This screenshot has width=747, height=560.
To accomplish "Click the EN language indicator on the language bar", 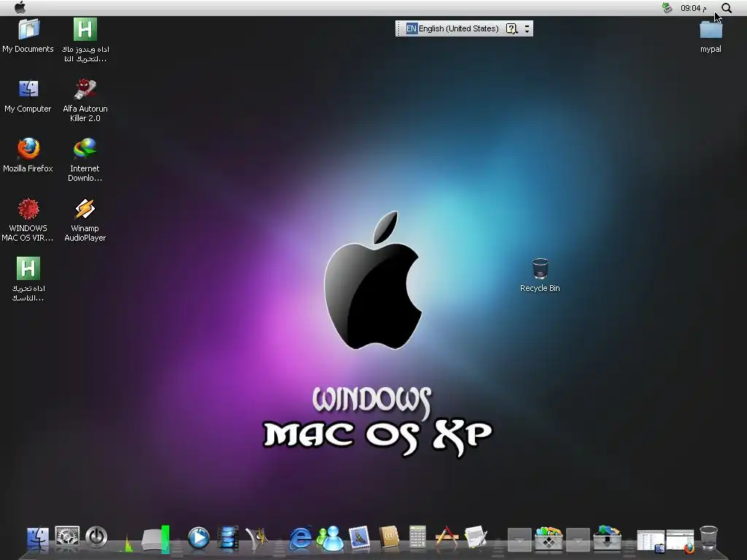I will click(411, 28).
